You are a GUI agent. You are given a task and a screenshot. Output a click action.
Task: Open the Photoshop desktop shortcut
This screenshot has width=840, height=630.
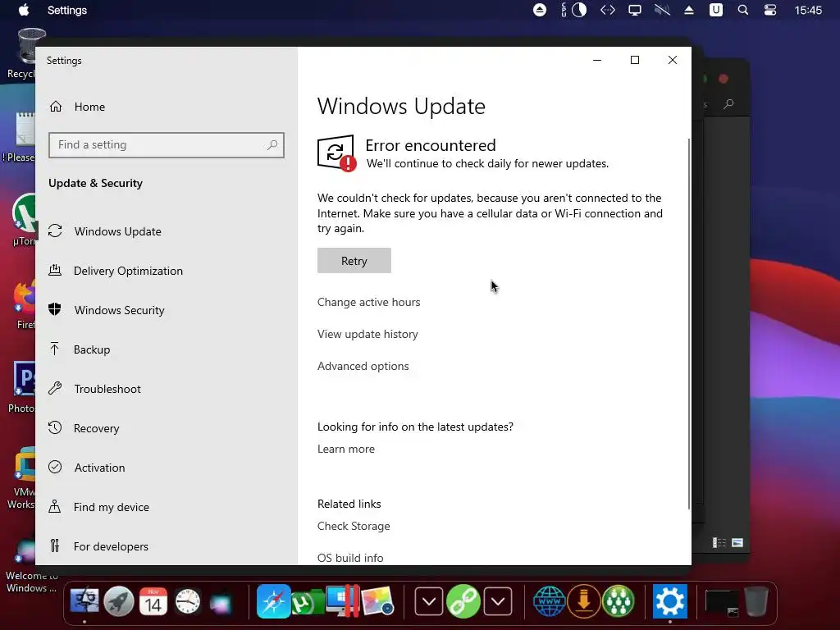click(x=24, y=387)
